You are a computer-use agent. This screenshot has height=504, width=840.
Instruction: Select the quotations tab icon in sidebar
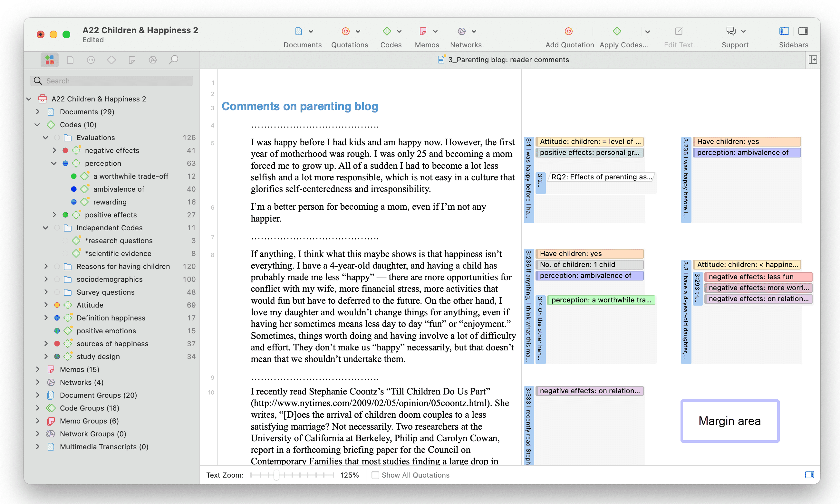91,60
